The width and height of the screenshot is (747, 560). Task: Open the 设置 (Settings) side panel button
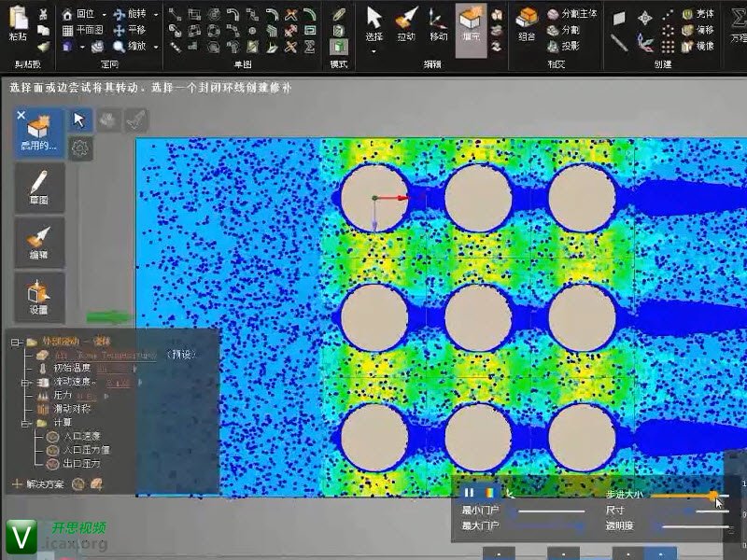tap(39, 296)
